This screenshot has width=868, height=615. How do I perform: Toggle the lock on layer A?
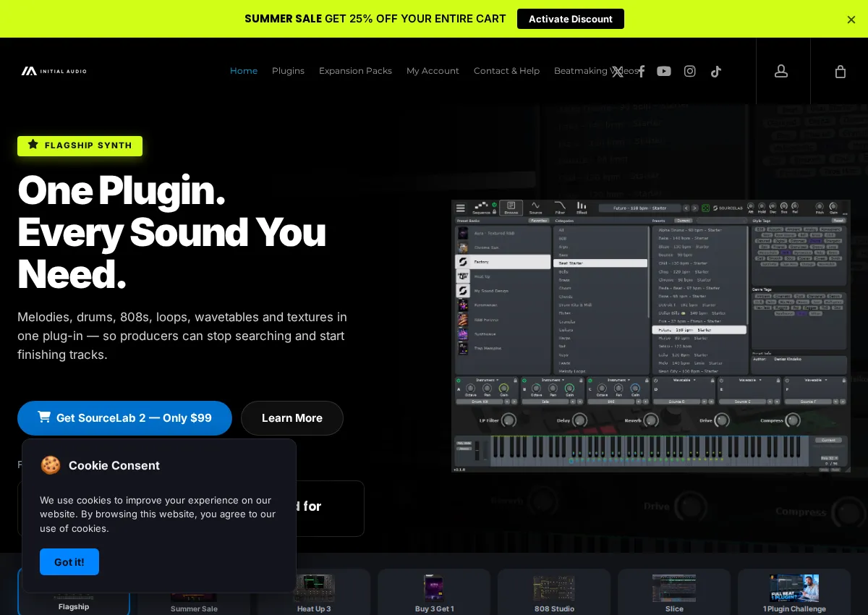[515, 381]
